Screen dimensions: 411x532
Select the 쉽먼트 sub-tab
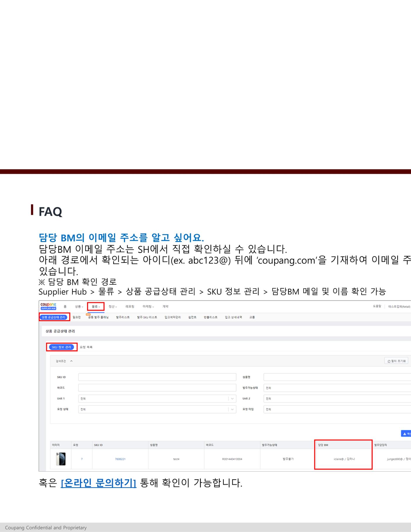coord(192,317)
